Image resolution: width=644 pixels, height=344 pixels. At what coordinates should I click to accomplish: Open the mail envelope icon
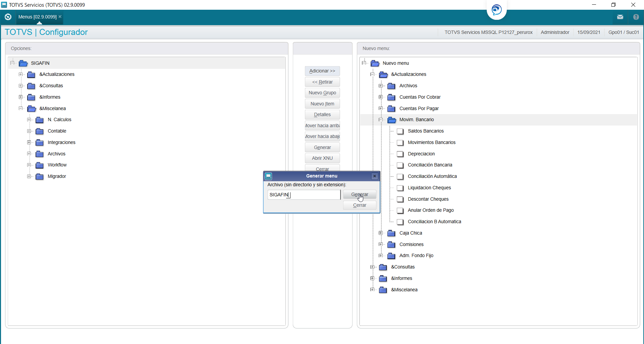tap(620, 17)
